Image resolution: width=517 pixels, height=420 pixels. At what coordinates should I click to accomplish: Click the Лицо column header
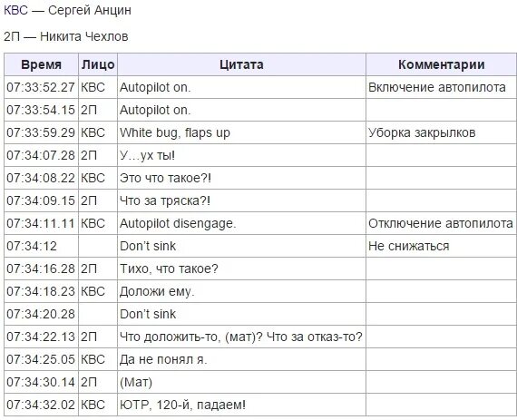click(x=98, y=64)
